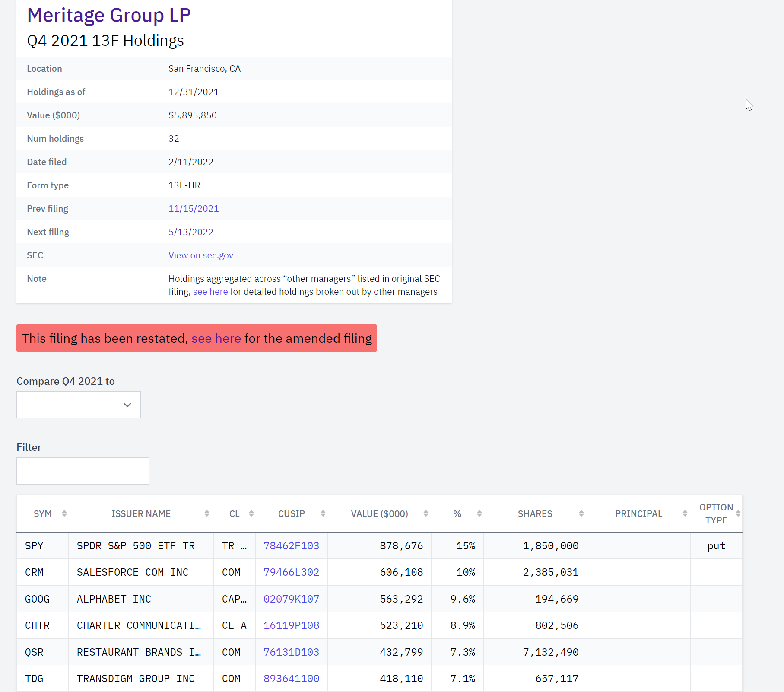Sort by PRINCIPAL column arrows
Screen dimensions: 784x692
[685, 513]
